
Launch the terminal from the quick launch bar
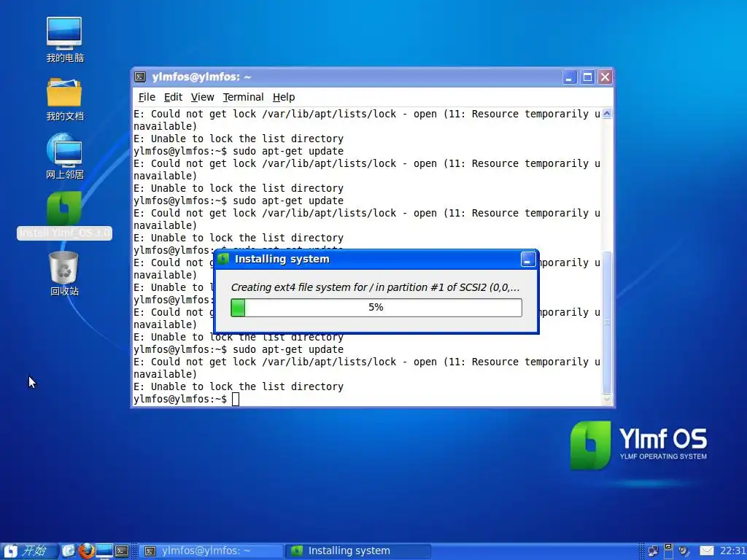pos(122,551)
